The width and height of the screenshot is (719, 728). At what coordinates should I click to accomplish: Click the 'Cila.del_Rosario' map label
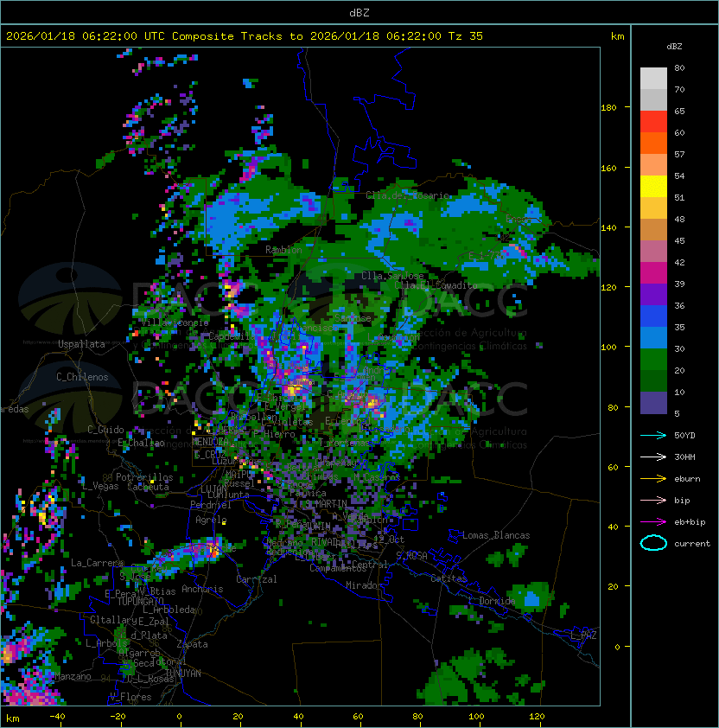pyautogui.click(x=408, y=195)
